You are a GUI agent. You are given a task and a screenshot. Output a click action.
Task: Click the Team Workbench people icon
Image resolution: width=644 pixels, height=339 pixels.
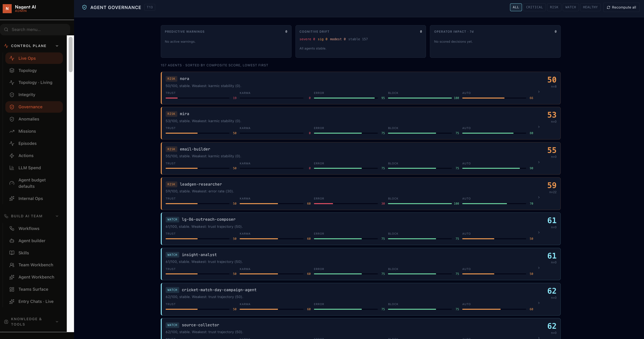(12, 265)
